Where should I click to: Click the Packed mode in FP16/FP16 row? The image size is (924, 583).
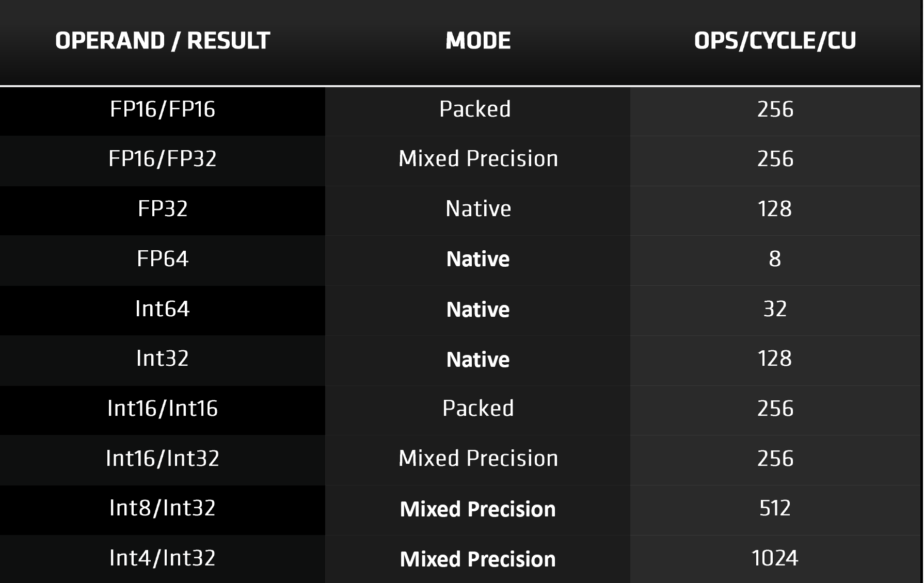pos(475,109)
